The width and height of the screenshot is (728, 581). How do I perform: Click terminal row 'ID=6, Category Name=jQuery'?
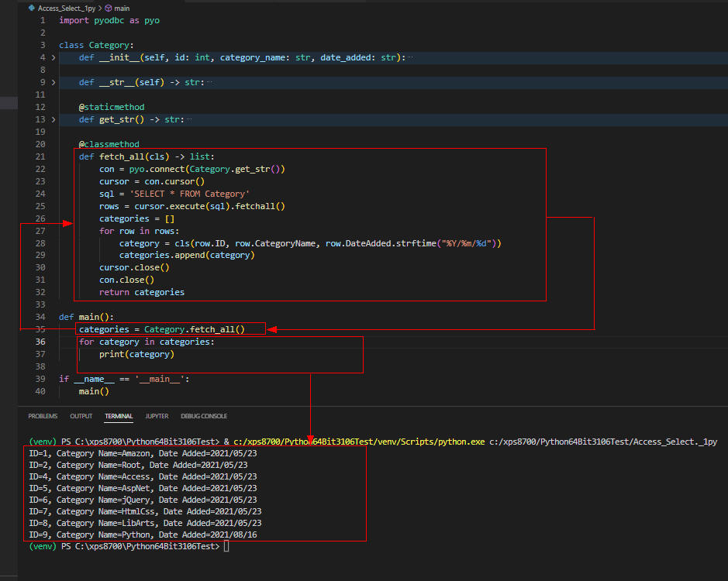143,500
